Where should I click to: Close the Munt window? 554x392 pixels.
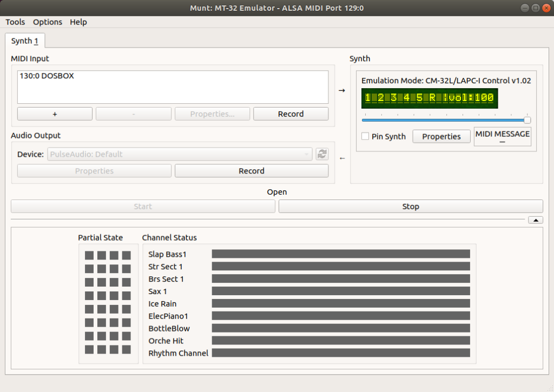(x=546, y=8)
